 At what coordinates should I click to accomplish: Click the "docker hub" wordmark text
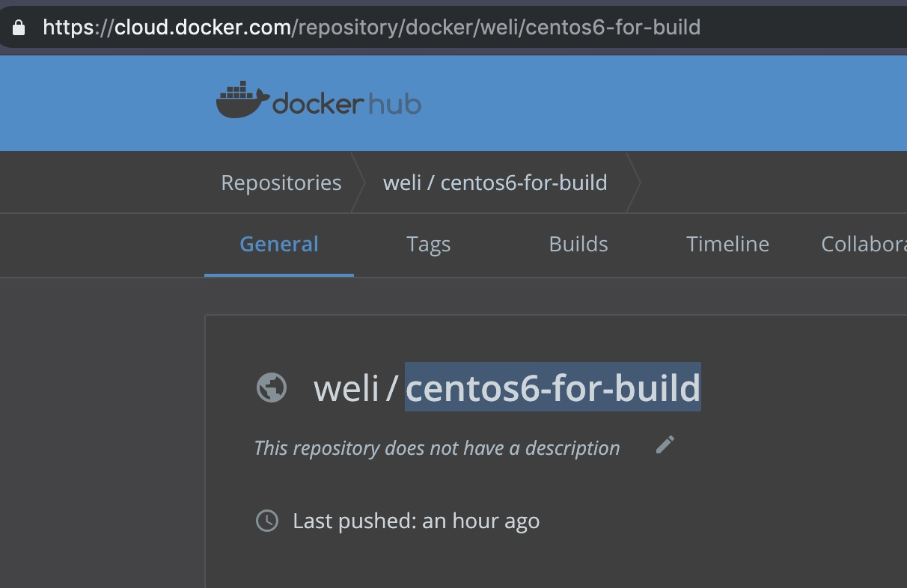click(x=346, y=104)
